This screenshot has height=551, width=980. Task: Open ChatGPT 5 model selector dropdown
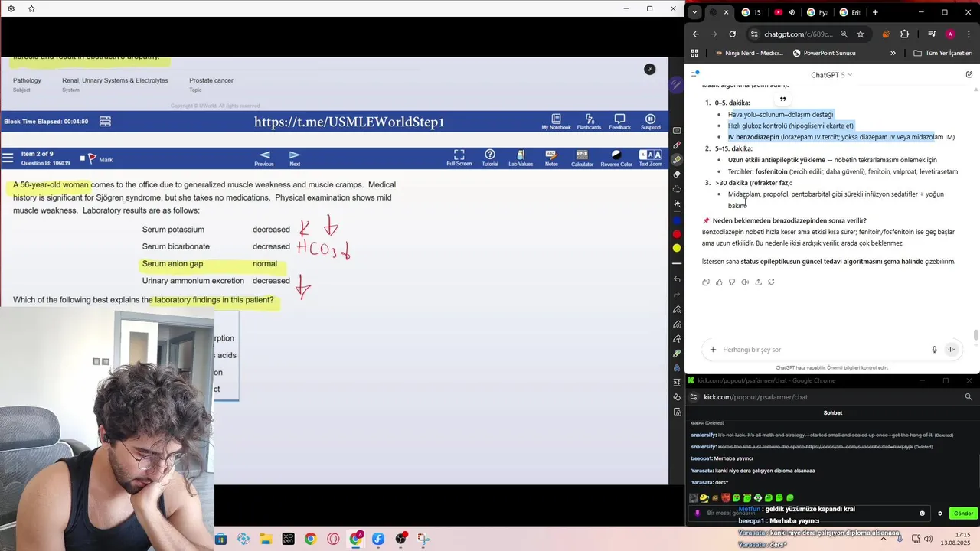pyautogui.click(x=831, y=75)
